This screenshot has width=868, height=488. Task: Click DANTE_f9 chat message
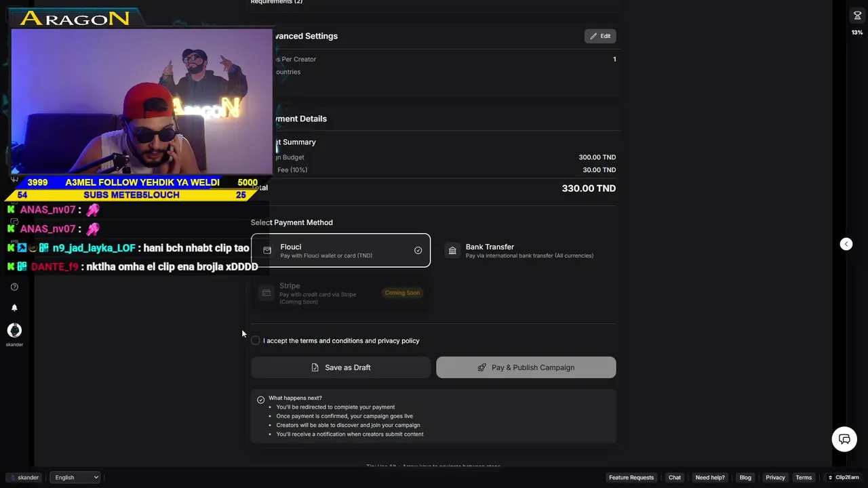[x=133, y=266]
